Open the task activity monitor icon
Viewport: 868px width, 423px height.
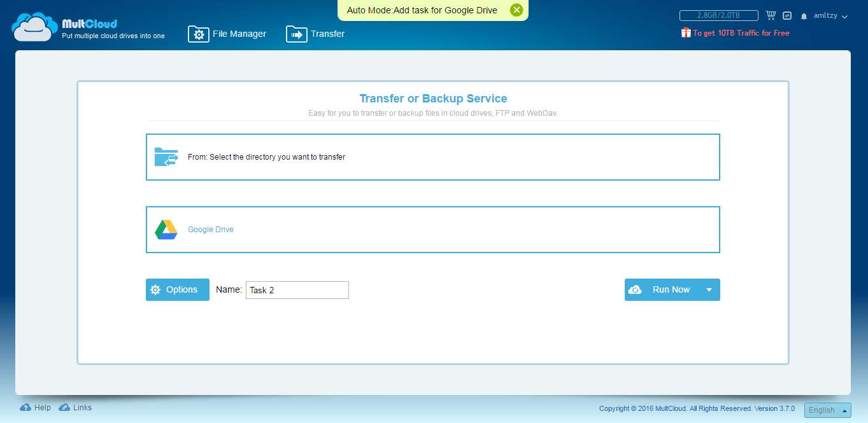click(787, 15)
